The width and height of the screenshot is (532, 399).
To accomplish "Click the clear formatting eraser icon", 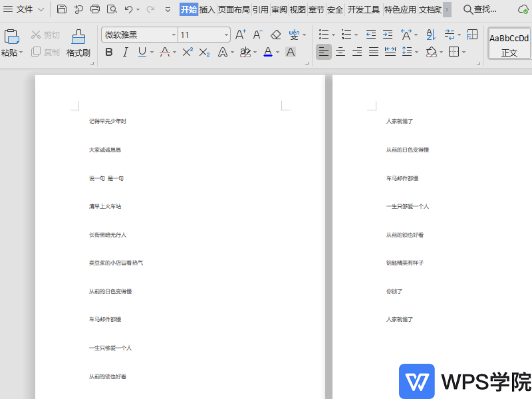I will 276,35.
